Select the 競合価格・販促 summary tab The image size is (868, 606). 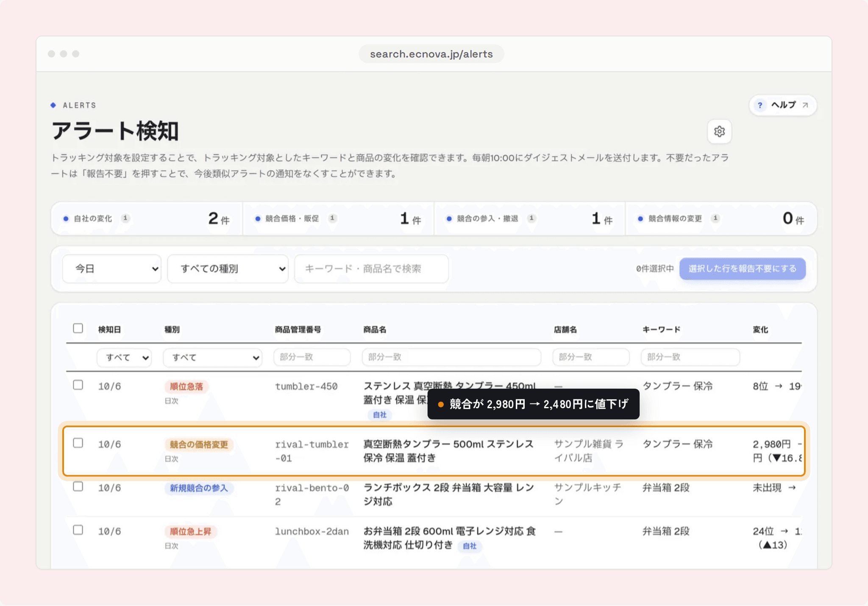click(x=338, y=219)
